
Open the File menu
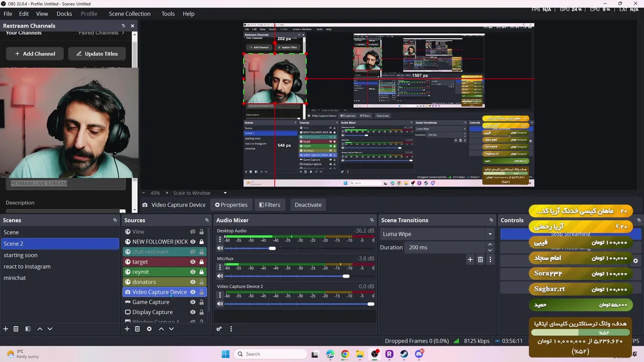[8, 14]
